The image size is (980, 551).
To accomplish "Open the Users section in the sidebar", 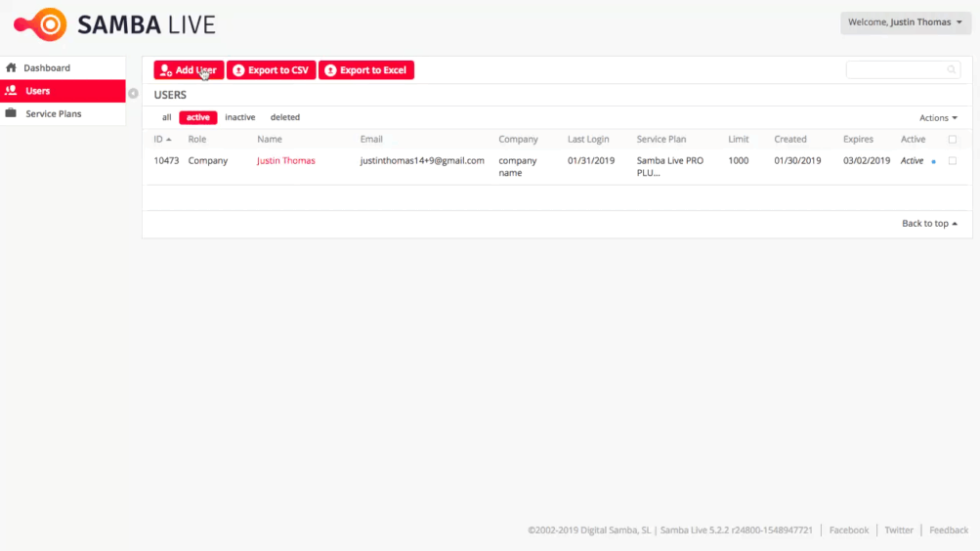I will tap(63, 91).
